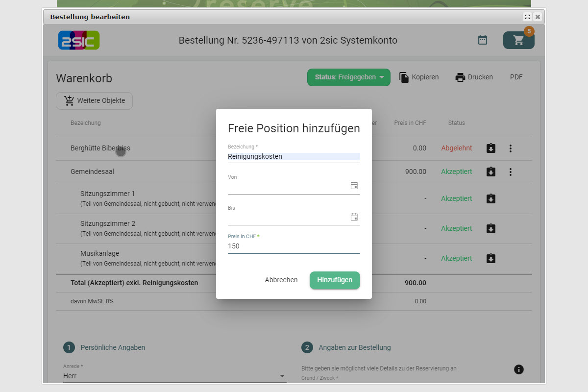
Task: Click Weitere Objekte to add objects
Action: 94,101
